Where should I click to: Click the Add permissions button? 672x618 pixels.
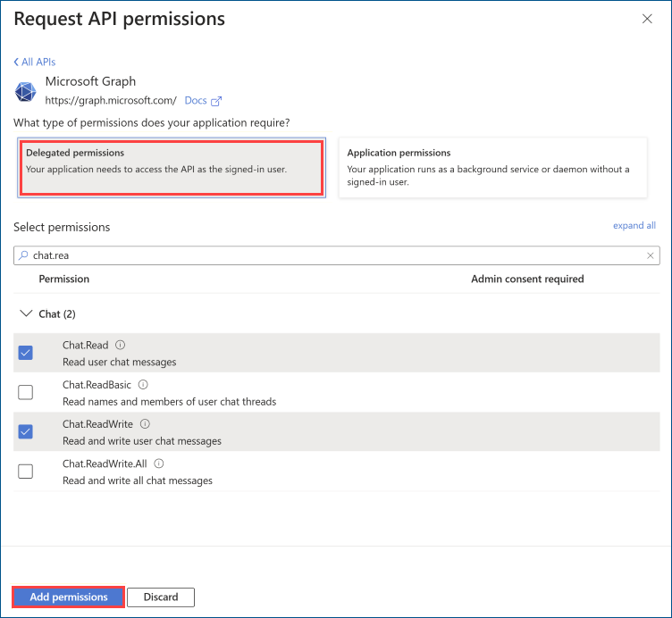click(x=69, y=597)
